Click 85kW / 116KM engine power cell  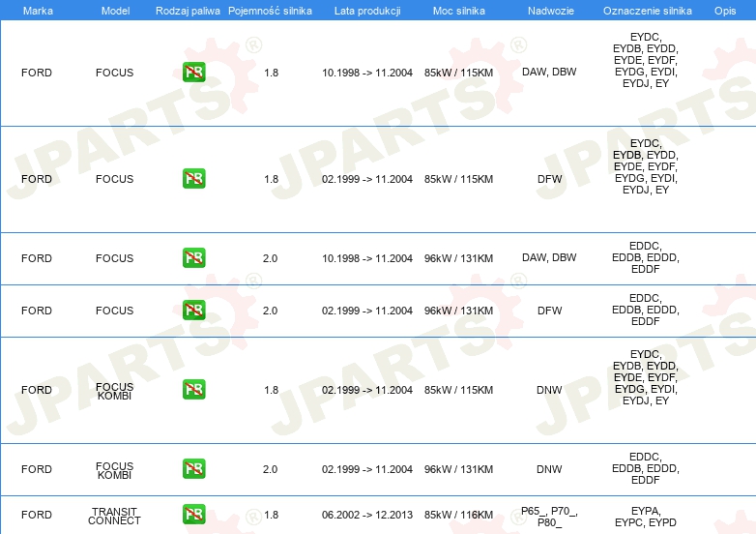pos(458,515)
